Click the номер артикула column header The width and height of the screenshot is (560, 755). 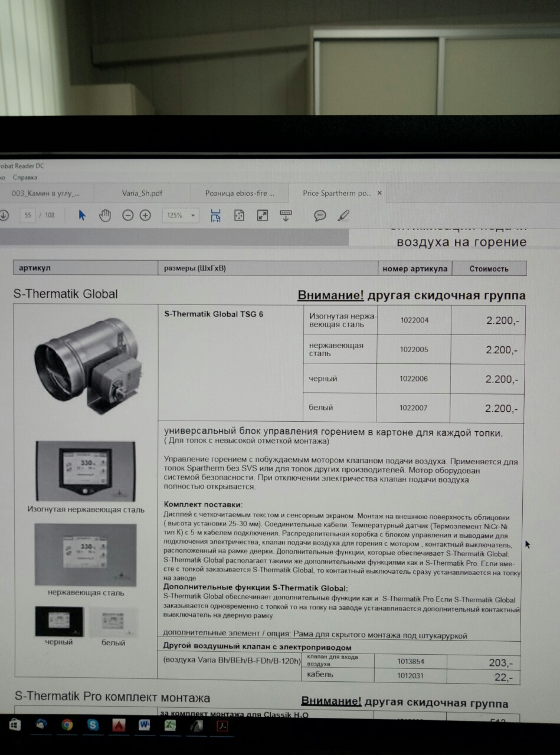(415, 268)
